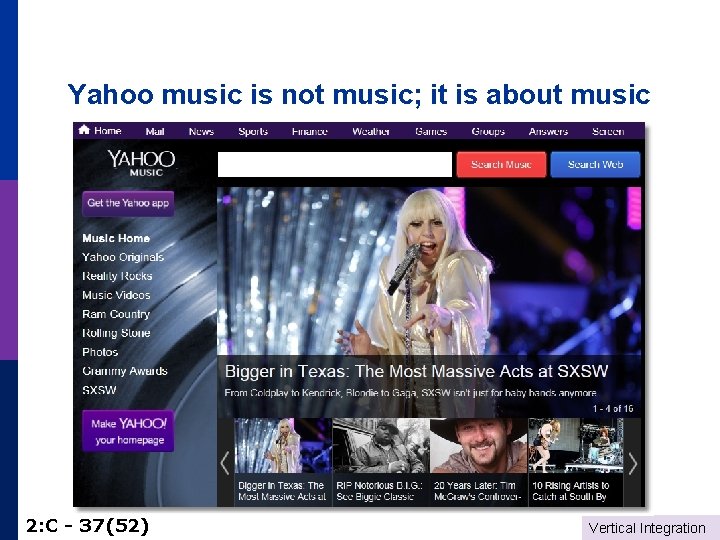
Task: Open Games in navigation bar
Action: click(x=431, y=132)
